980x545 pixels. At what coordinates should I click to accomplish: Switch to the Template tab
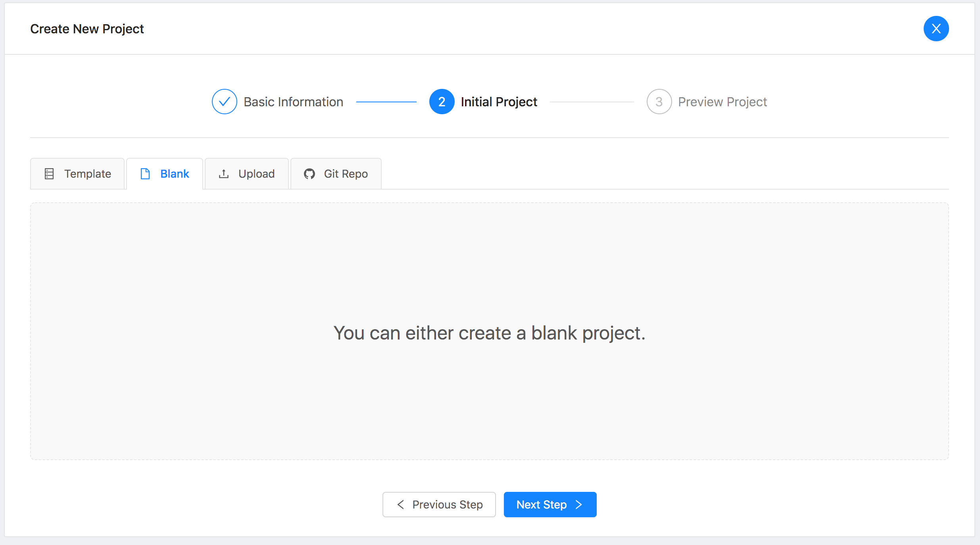78,174
